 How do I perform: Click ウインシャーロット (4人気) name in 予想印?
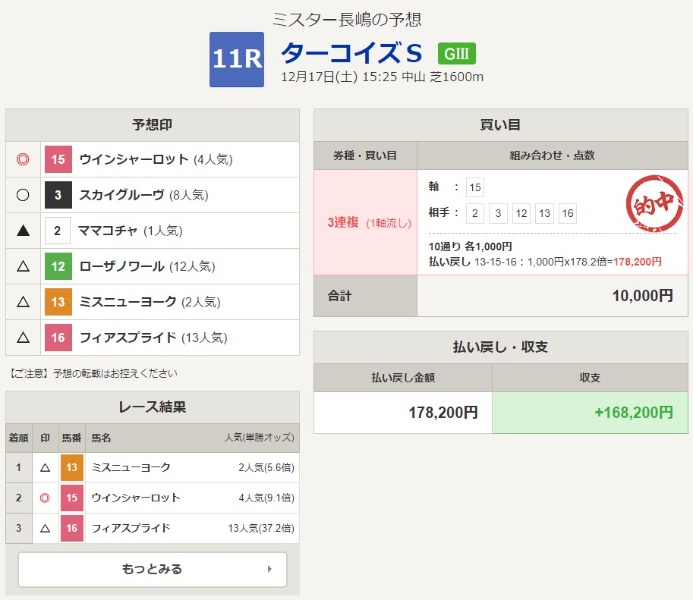(156, 159)
